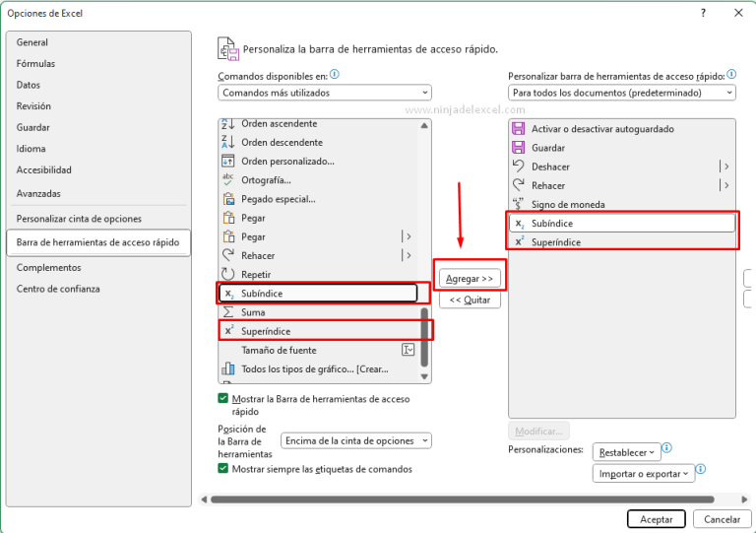Screen dimensions: 756x533
Task: Go to the Datos category
Action: click(x=28, y=85)
